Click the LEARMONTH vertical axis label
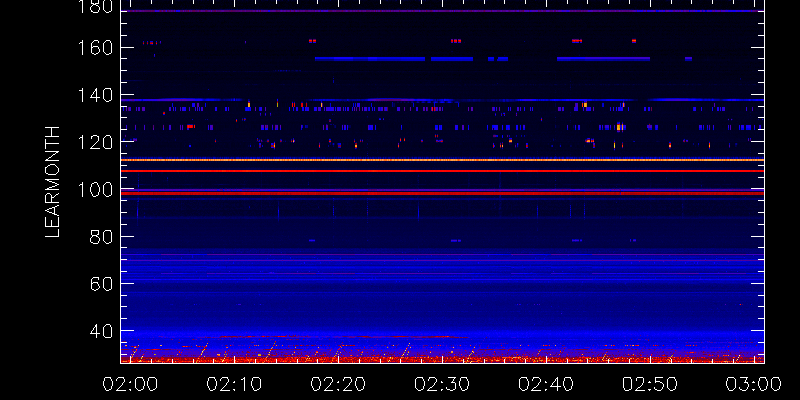800x400 pixels. coord(53,182)
